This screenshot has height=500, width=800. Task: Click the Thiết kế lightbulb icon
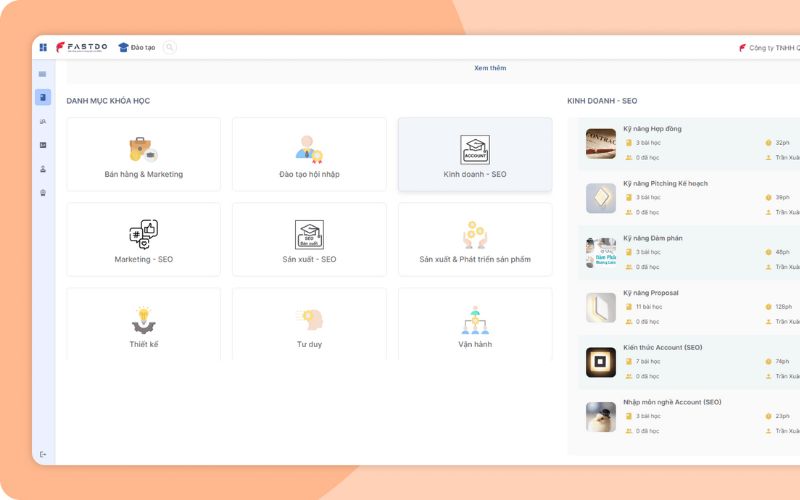click(x=144, y=320)
